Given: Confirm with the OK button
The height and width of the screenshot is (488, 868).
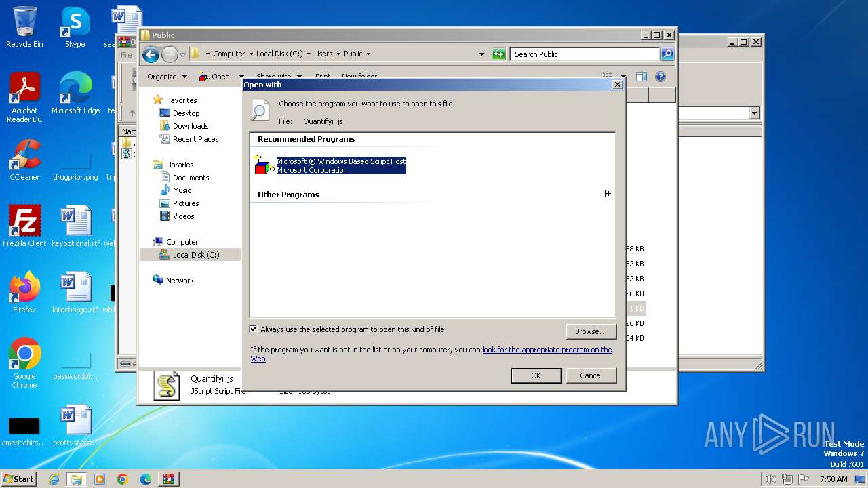Looking at the screenshot, I should (x=536, y=375).
